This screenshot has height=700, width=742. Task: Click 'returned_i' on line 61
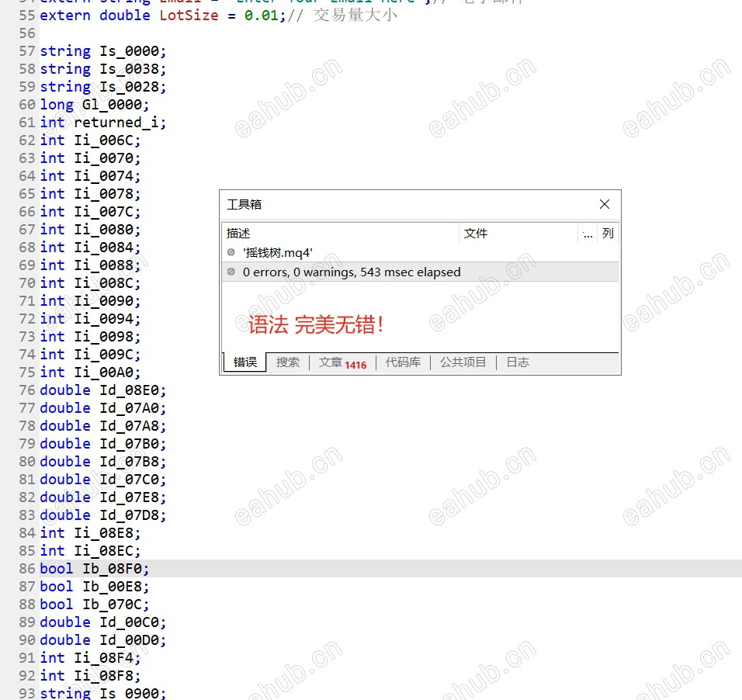(x=116, y=123)
